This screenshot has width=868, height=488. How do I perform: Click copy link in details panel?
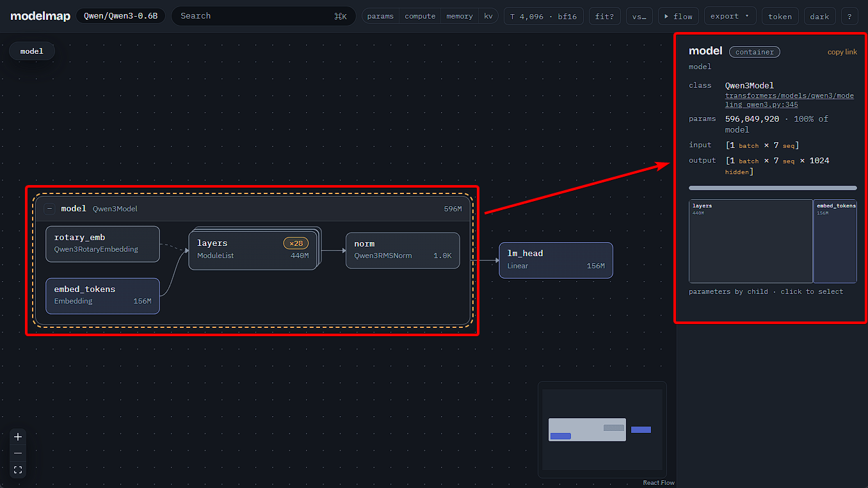842,52
